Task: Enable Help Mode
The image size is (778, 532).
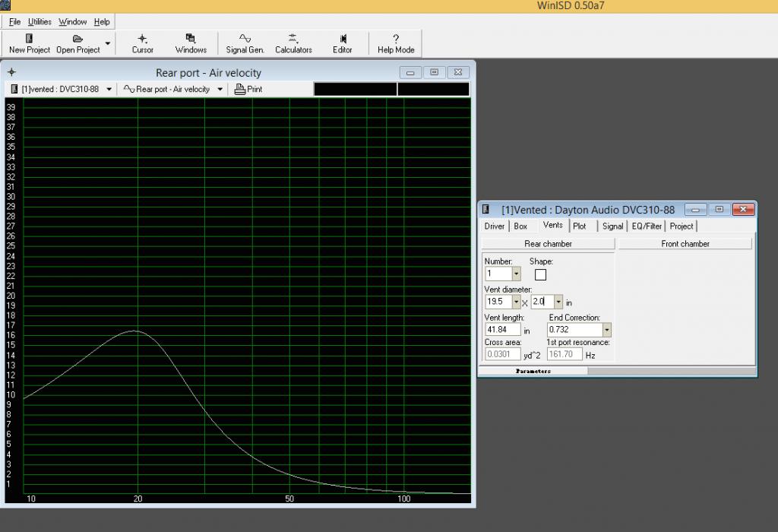Action: click(x=395, y=43)
